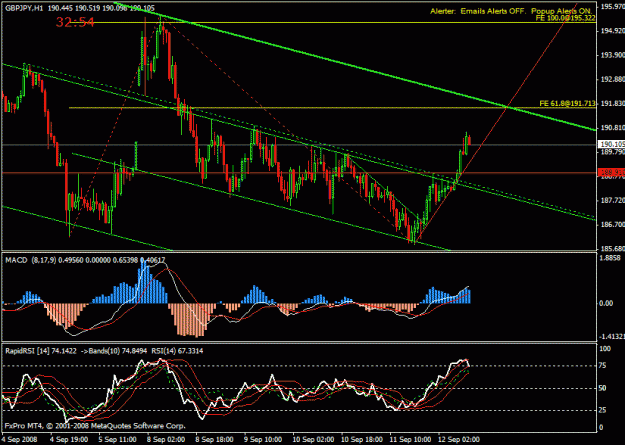Click the current price tag 190.105
Viewport: 625px width, 445px height.
click(611, 144)
